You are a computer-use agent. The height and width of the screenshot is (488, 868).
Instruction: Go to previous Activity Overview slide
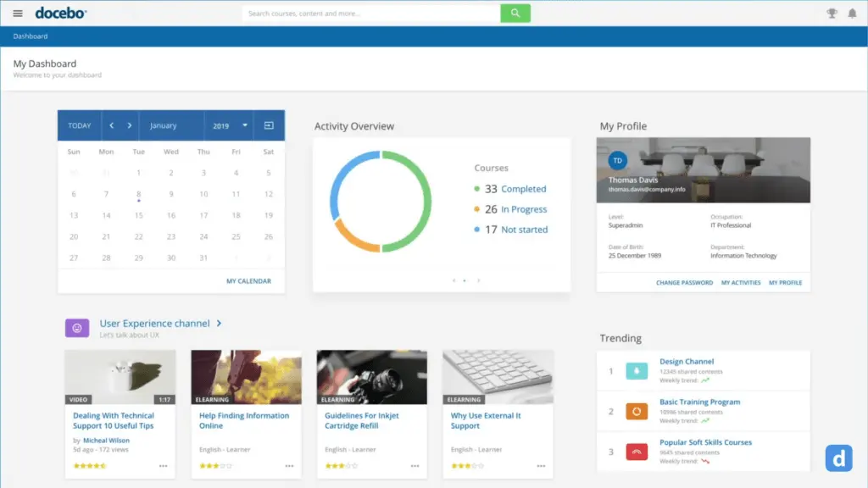pos(454,280)
